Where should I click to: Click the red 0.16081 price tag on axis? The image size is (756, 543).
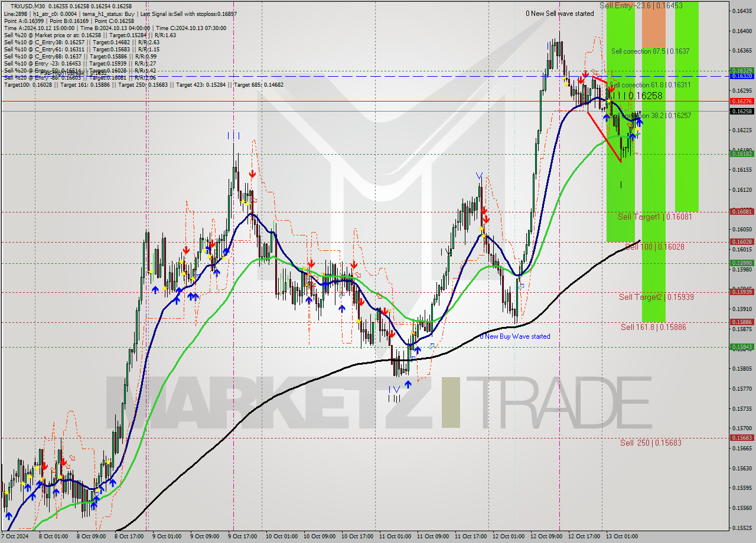coord(742,211)
